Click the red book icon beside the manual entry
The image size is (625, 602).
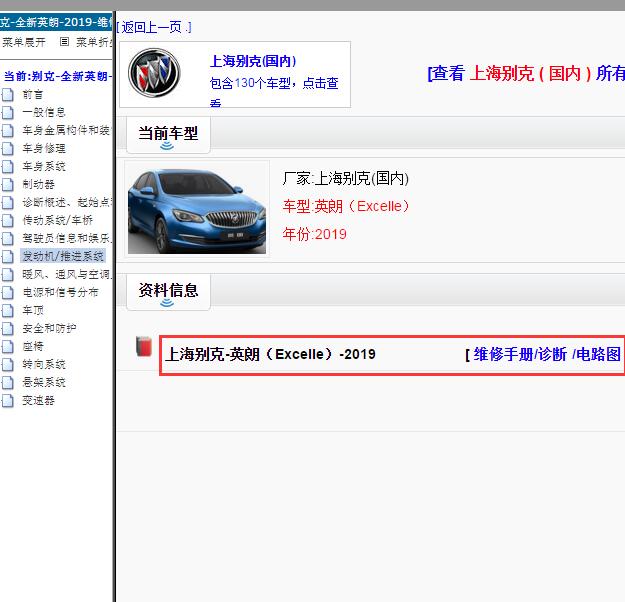tap(143, 346)
